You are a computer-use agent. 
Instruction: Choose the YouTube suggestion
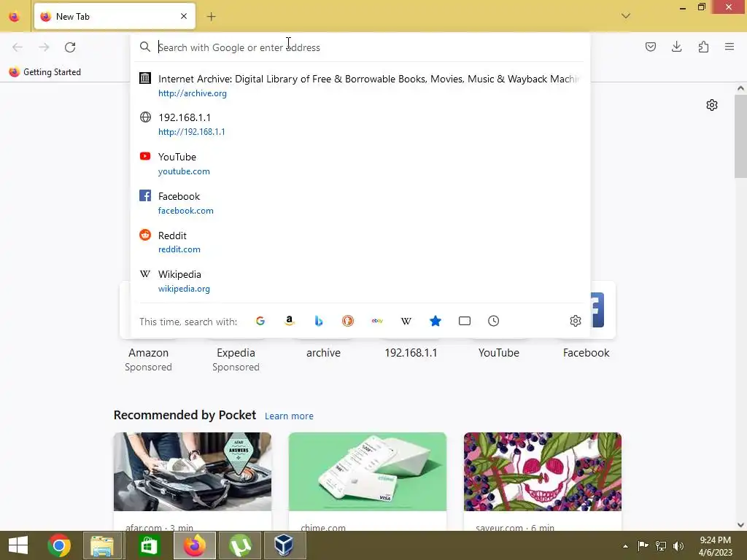click(360, 163)
